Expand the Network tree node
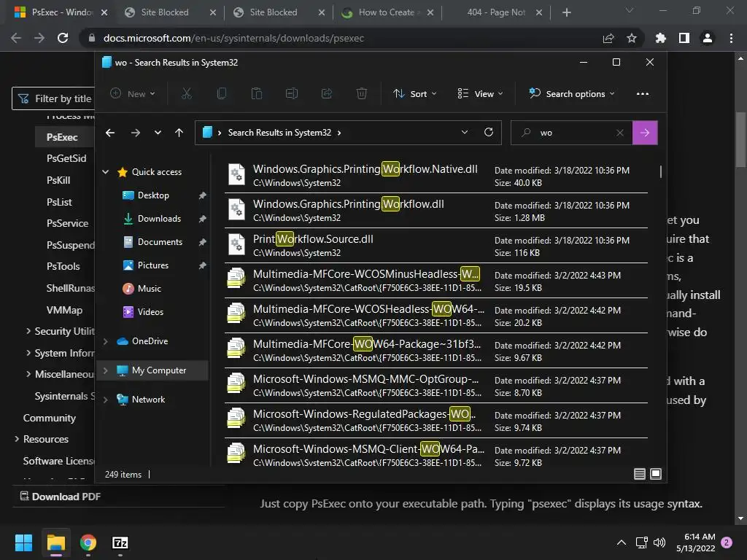The image size is (747, 560). click(105, 400)
